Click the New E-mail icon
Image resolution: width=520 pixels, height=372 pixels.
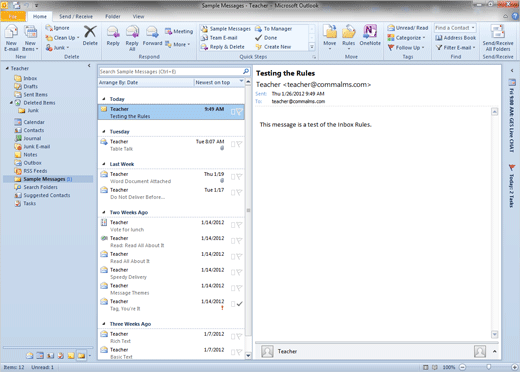click(11, 38)
